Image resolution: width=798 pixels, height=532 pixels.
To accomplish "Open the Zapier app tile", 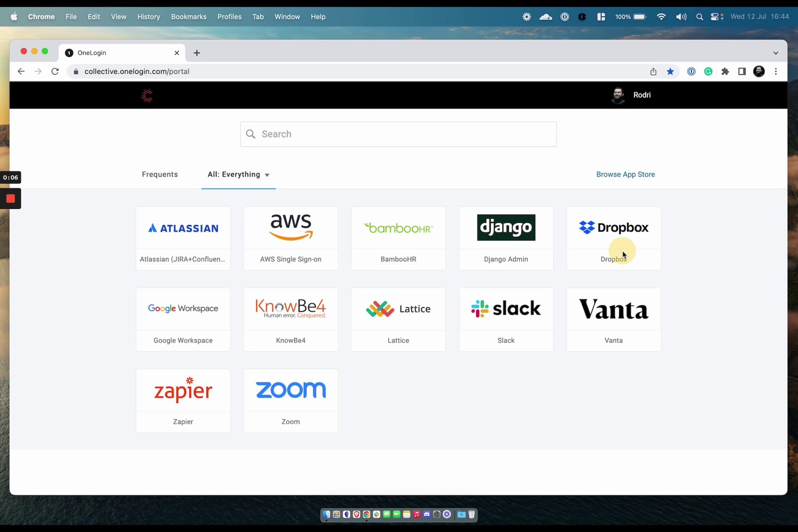I will [183, 401].
